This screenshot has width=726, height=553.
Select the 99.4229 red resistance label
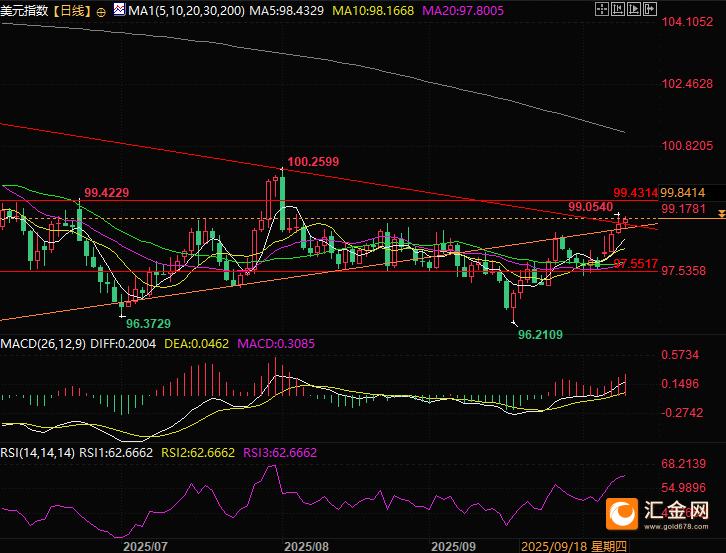(106, 193)
